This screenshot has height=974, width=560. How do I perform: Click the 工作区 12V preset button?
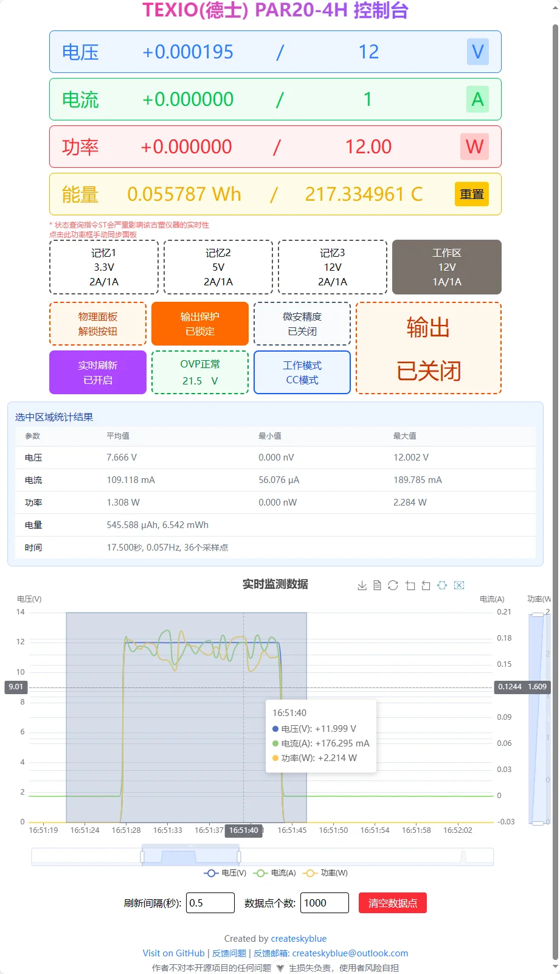[x=447, y=267]
